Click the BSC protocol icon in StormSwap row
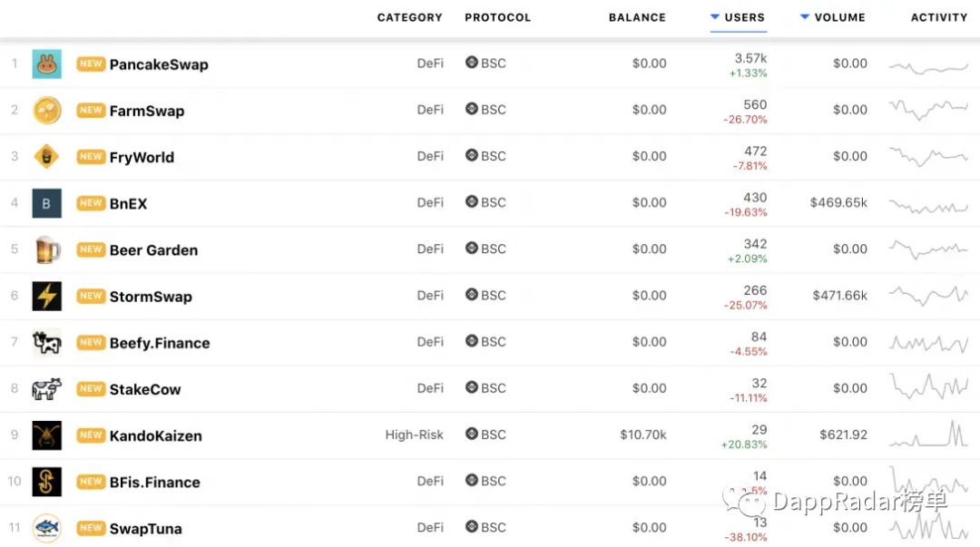Viewport: 980px width, 547px height. pos(472,295)
